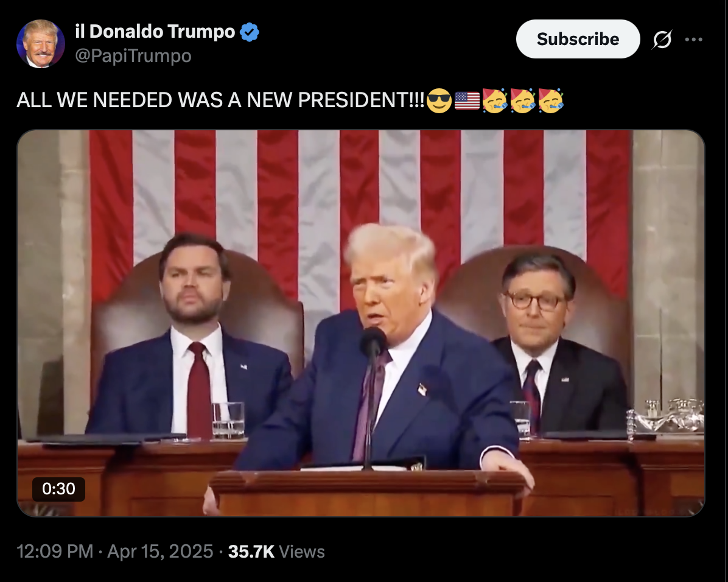
Task: Open the 12:09 PM timestamp link
Action: (x=55, y=552)
